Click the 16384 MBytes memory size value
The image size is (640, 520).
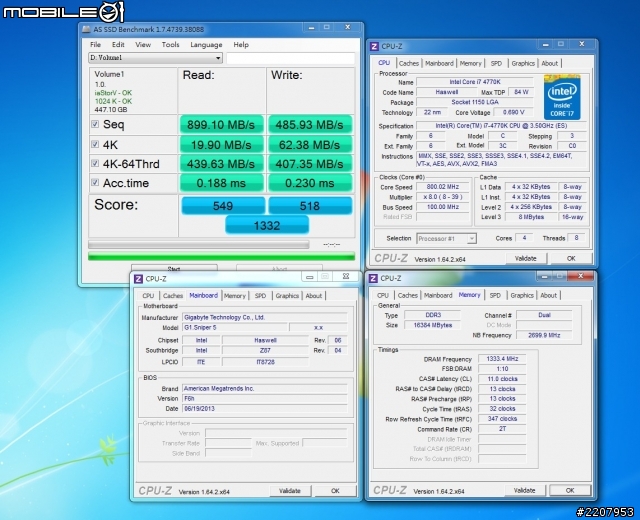pyautogui.click(x=433, y=325)
